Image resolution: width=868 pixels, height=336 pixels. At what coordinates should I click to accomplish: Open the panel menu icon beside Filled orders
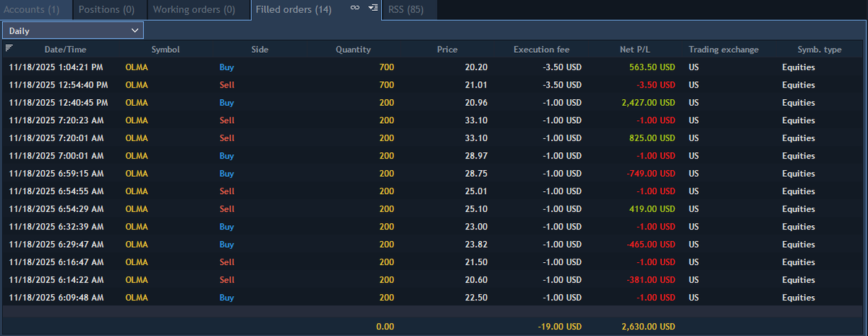pos(372,7)
